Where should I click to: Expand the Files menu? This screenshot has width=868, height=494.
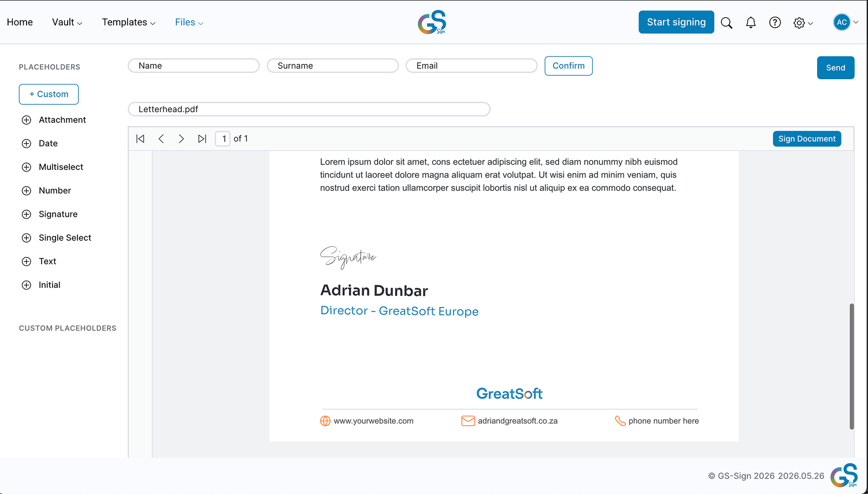[x=189, y=22]
